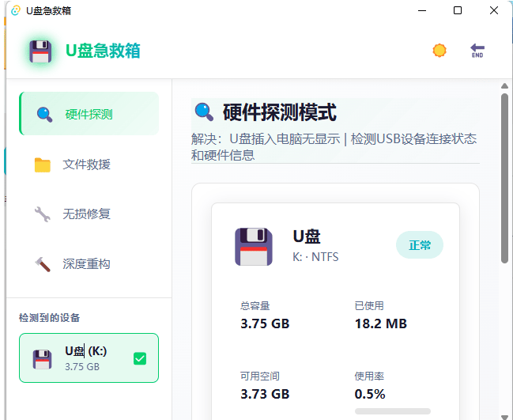This screenshot has height=420, width=513.
Task: Click the 使用率 value 0.5%
Action: [x=370, y=394]
